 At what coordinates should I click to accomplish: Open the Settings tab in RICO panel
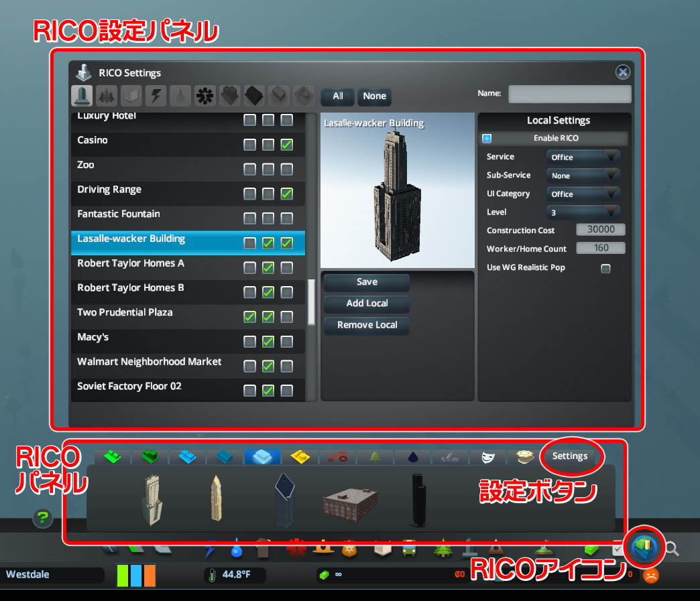tap(570, 456)
